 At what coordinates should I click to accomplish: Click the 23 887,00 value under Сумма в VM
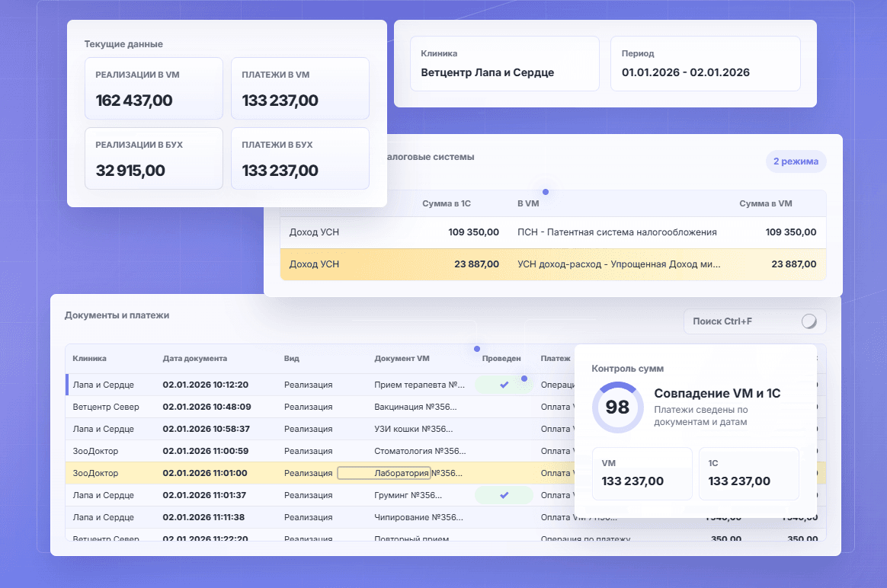794,264
